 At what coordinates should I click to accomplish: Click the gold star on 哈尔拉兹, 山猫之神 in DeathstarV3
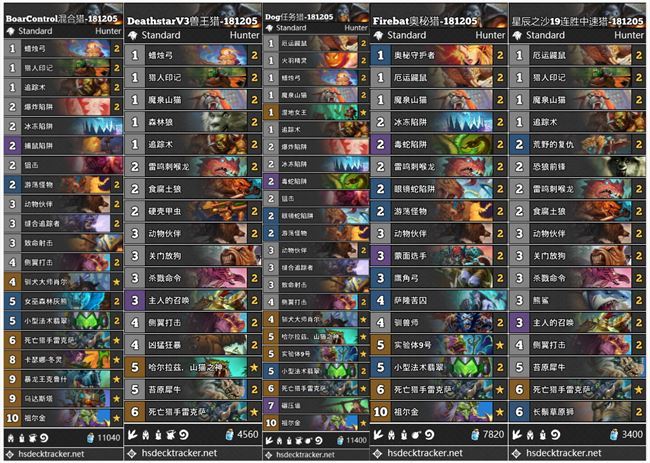coord(255,367)
